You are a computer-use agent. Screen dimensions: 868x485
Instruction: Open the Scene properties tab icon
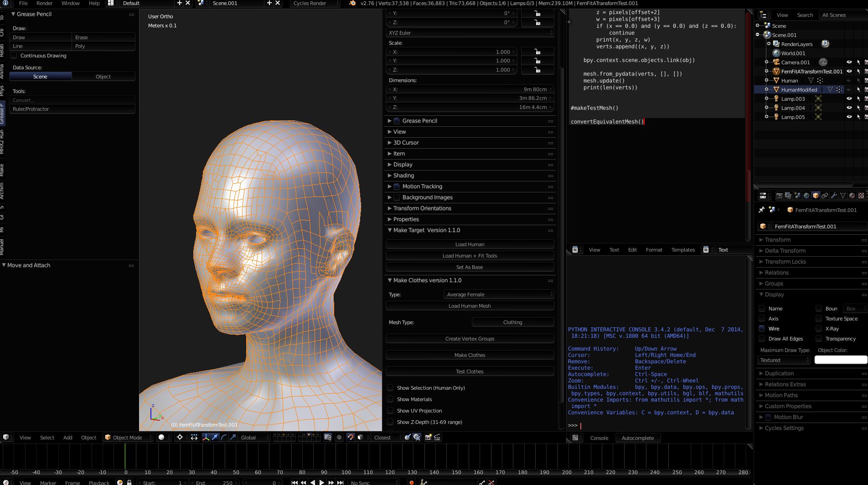tap(797, 196)
